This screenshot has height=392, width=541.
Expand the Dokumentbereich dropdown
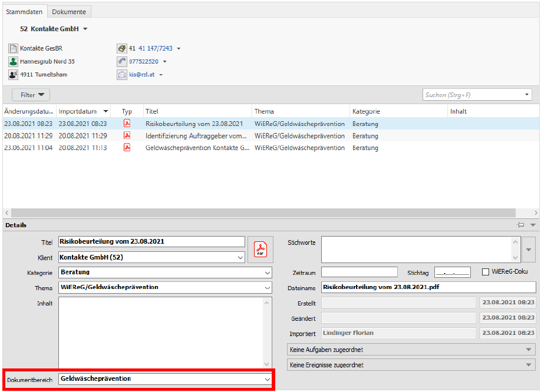tap(268, 380)
